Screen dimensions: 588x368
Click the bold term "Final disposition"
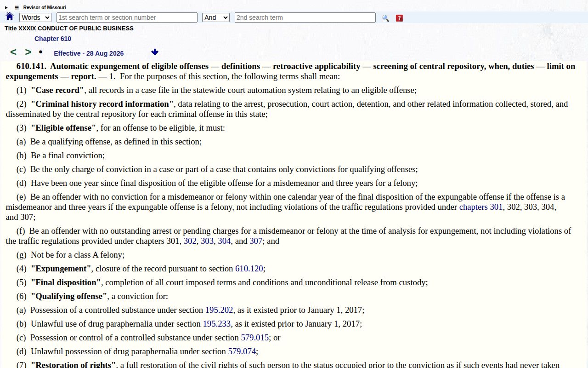[66, 282]
